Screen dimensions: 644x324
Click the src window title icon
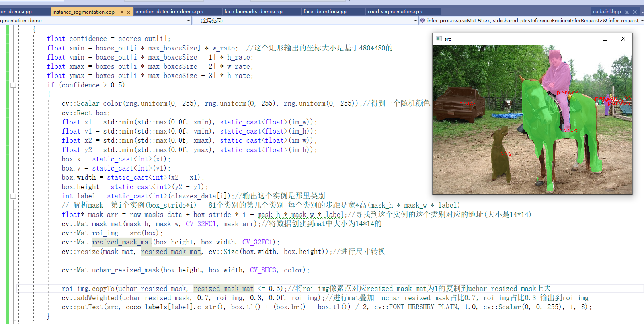pos(439,39)
